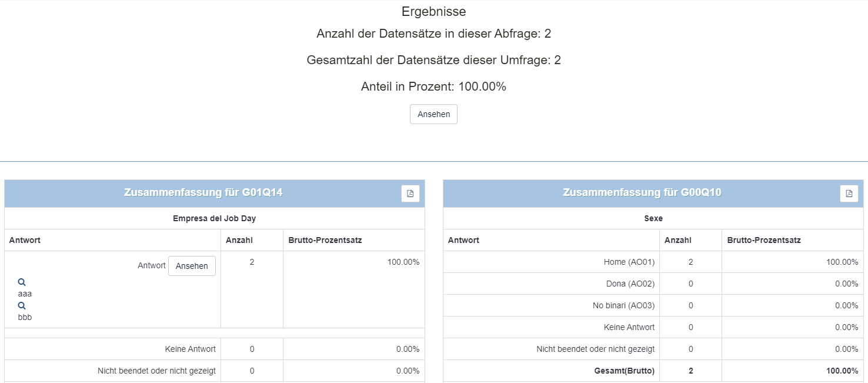Export G00Q10 summary as PDF
Screen dimensions: 868x383
pos(849,194)
